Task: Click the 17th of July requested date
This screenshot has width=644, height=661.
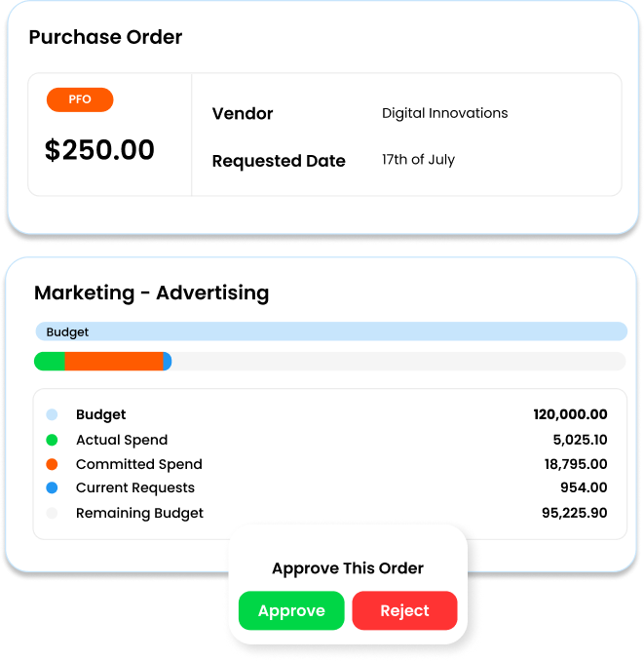Action: 418,160
